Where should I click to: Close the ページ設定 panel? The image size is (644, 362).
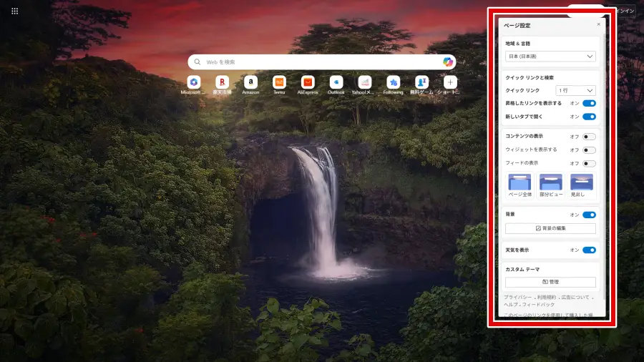(598, 24)
